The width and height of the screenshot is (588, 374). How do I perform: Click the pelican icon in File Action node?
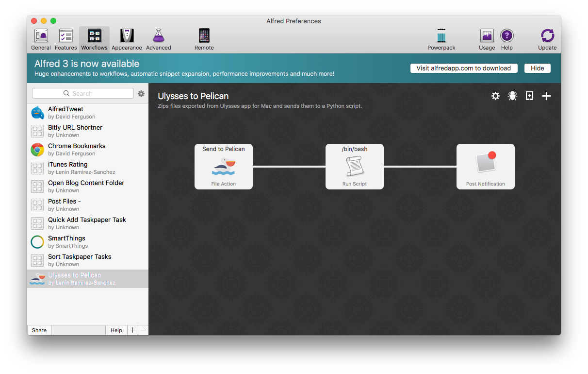pos(224,167)
